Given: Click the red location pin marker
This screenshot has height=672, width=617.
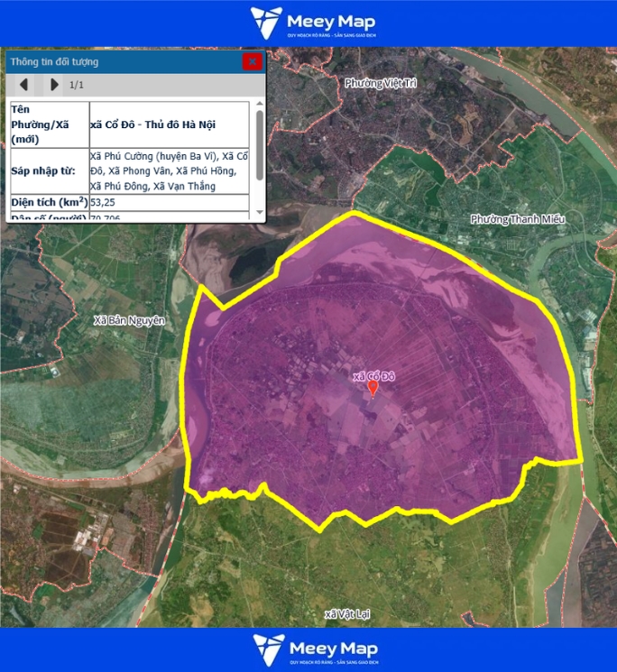Looking at the screenshot, I should 373,389.
